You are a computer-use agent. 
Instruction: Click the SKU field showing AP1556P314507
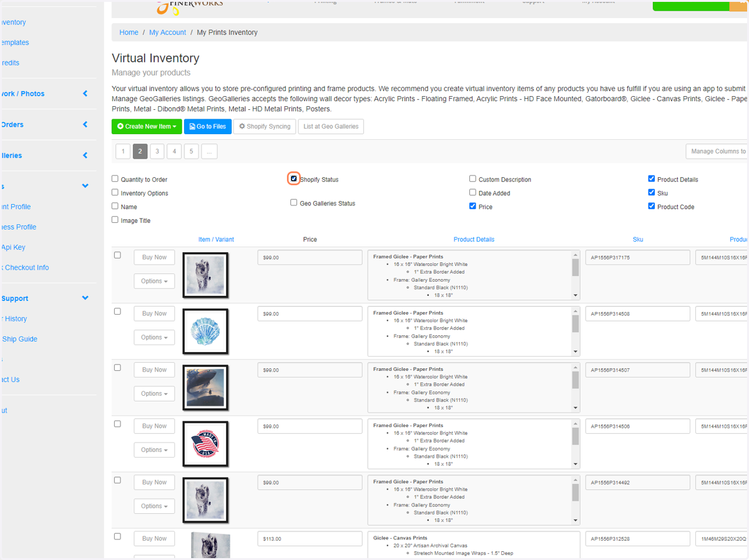point(638,370)
